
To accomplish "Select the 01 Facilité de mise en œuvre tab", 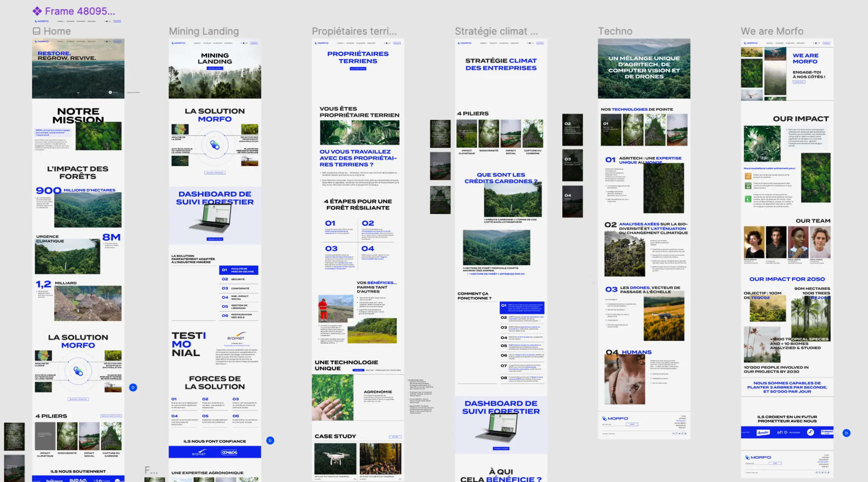I will click(238, 270).
